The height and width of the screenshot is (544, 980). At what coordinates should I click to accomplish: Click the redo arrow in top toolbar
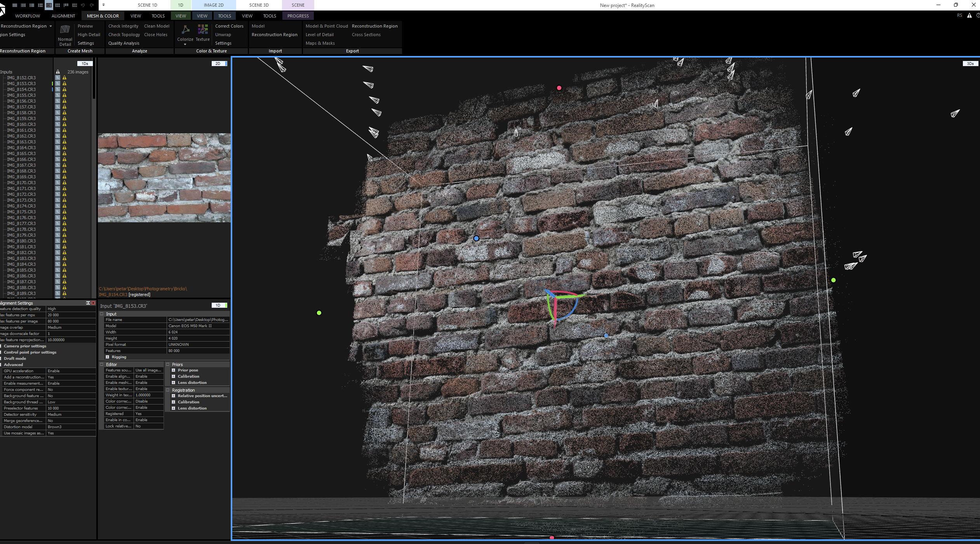click(92, 5)
